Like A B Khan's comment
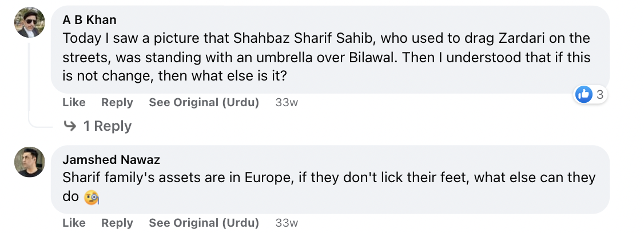This screenshot has height=233, width=644. click(74, 103)
